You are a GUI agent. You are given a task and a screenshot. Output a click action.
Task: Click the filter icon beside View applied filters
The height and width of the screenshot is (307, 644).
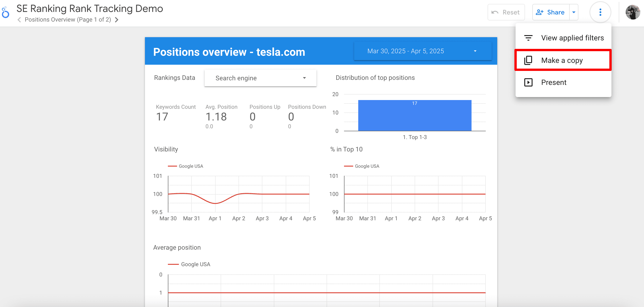pos(528,38)
